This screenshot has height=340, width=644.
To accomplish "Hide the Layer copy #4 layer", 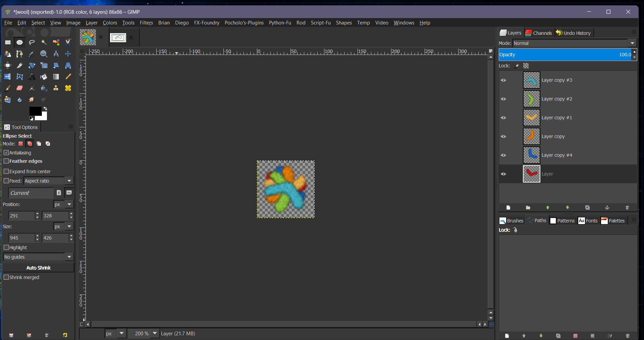I will click(x=503, y=155).
